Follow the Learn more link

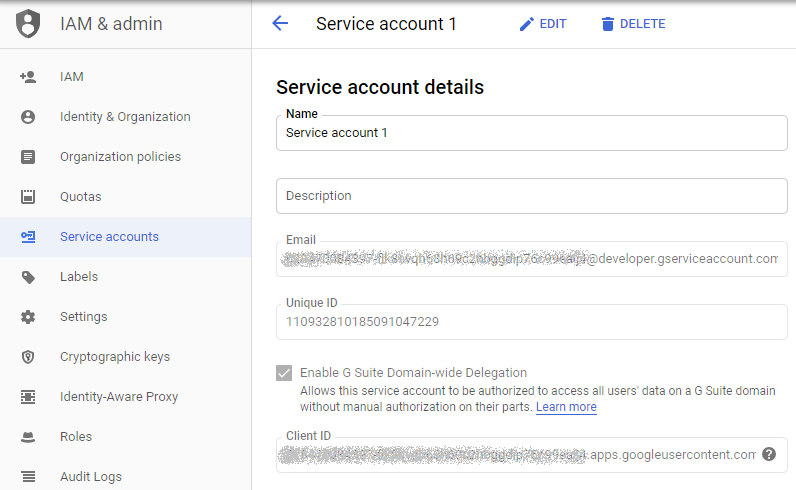pos(566,407)
